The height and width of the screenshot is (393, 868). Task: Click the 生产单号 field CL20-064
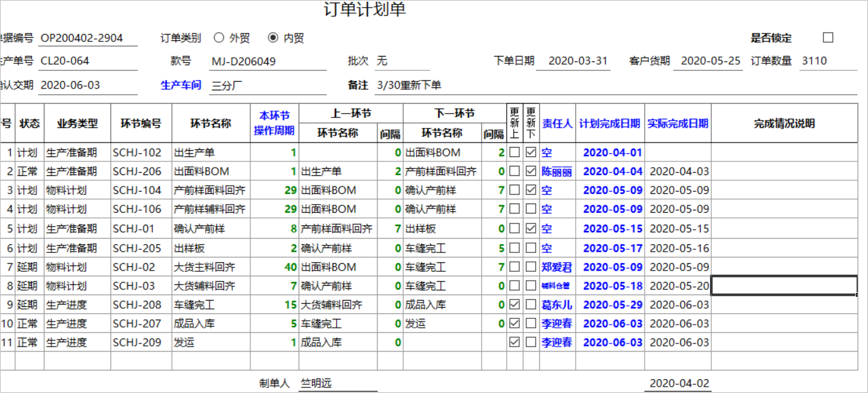[x=88, y=61]
